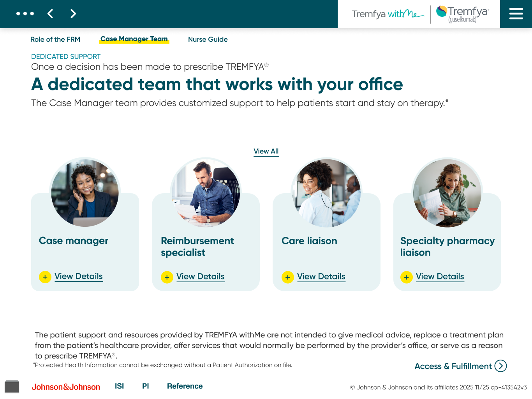Open View All to expand every role
Screen dimensions: 532x399
click(x=266, y=151)
